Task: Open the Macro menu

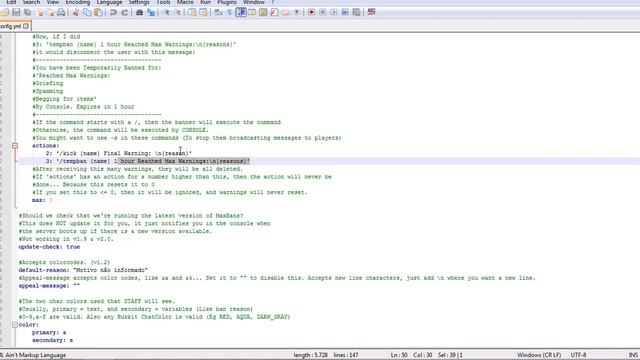Action: (x=185, y=2)
